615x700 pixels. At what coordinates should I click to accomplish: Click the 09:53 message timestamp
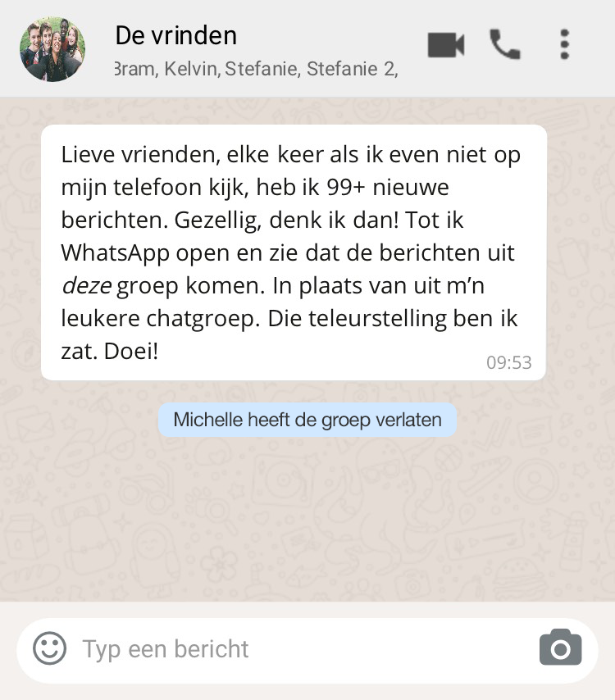508,362
